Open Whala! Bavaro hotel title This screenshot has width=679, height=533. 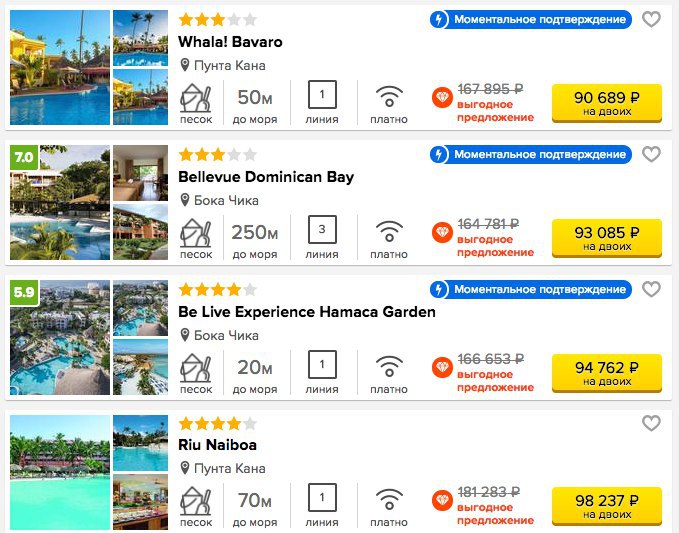point(230,42)
